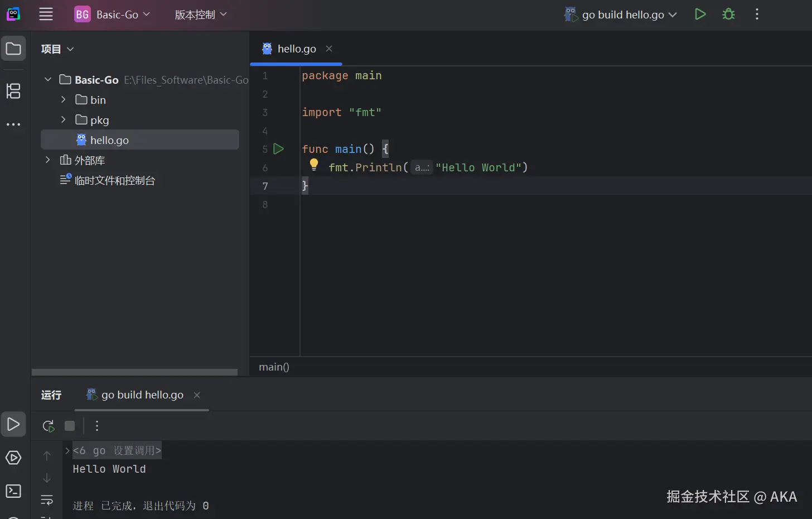Toggle the Project tool window folder icon
812x519 pixels.
coord(13,49)
